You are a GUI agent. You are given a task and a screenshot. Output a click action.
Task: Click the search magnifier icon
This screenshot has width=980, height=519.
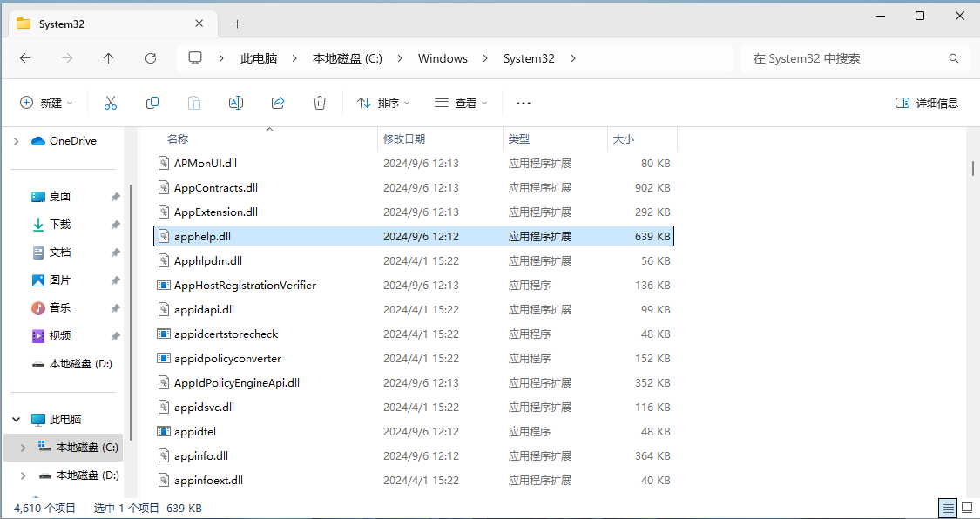coord(954,58)
